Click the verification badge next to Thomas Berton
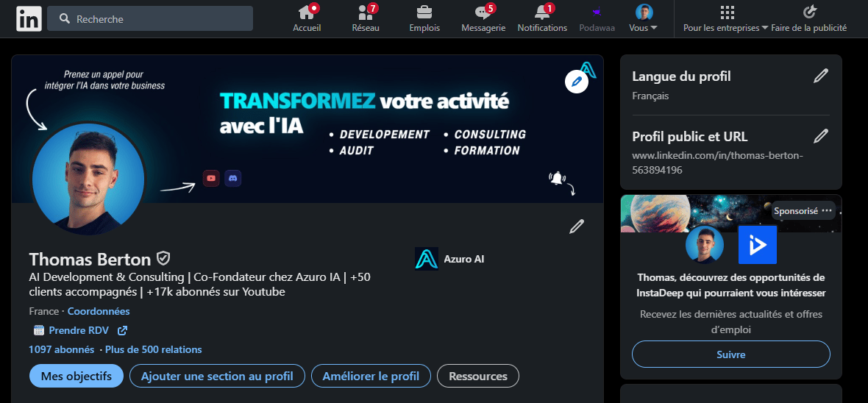Viewport: 868px width, 403px height. (x=163, y=258)
